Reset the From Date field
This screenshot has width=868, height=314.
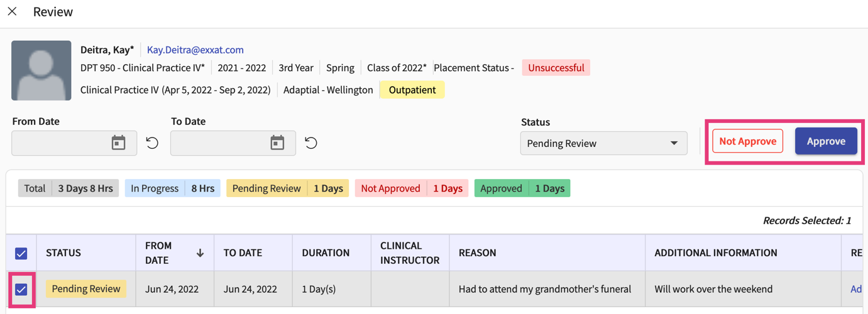(152, 143)
